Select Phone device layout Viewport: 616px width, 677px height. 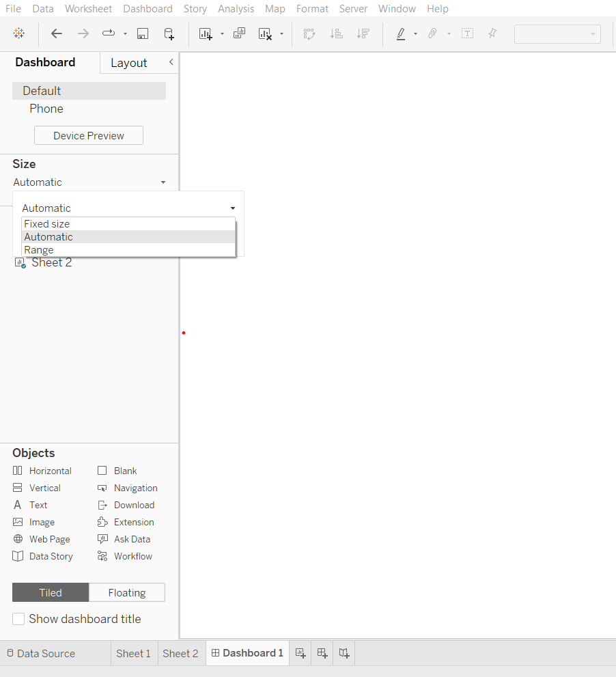point(46,109)
